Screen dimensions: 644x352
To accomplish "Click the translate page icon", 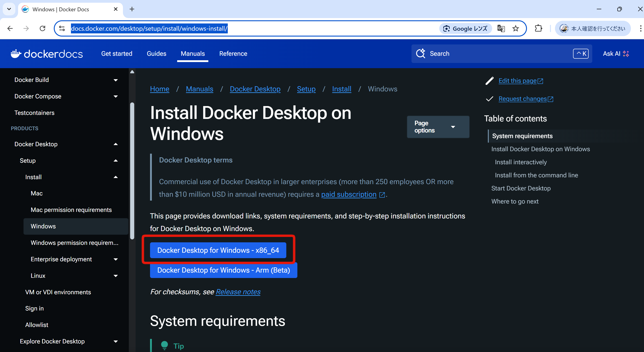I will coord(501,28).
